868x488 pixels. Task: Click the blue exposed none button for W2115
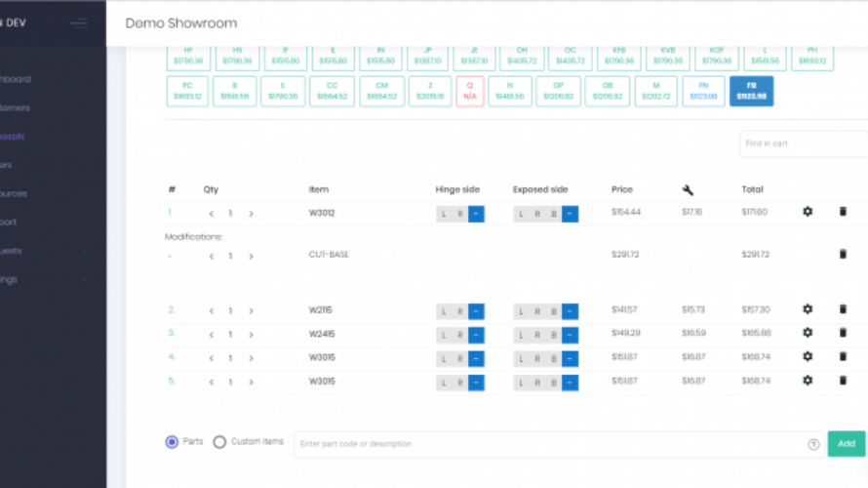(x=570, y=311)
